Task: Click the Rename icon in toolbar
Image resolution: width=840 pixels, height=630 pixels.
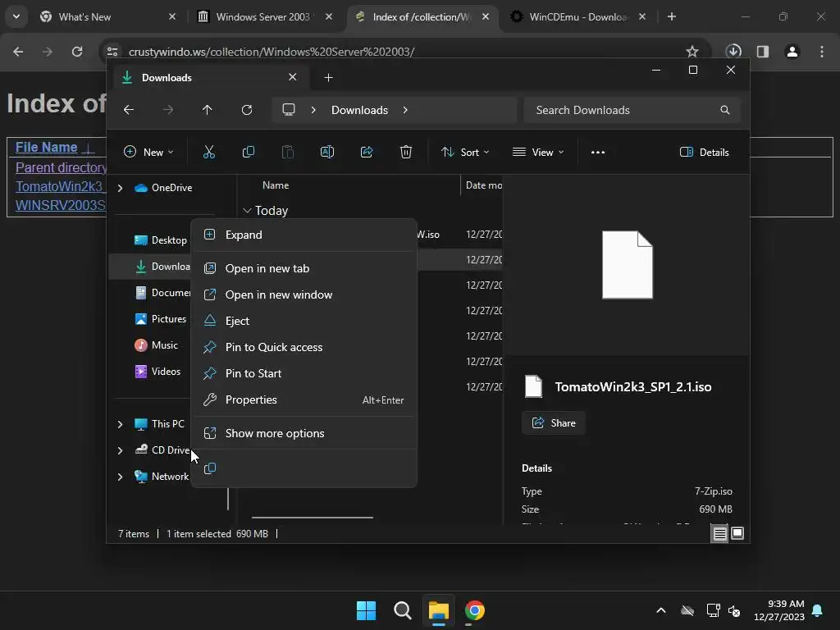Action: (x=326, y=152)
